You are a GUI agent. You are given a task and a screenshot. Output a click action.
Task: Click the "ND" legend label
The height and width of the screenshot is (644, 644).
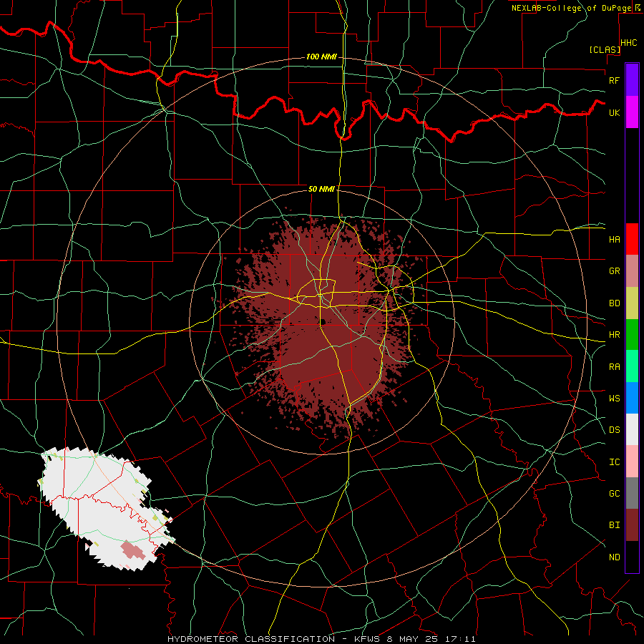(x=614, y=557)
